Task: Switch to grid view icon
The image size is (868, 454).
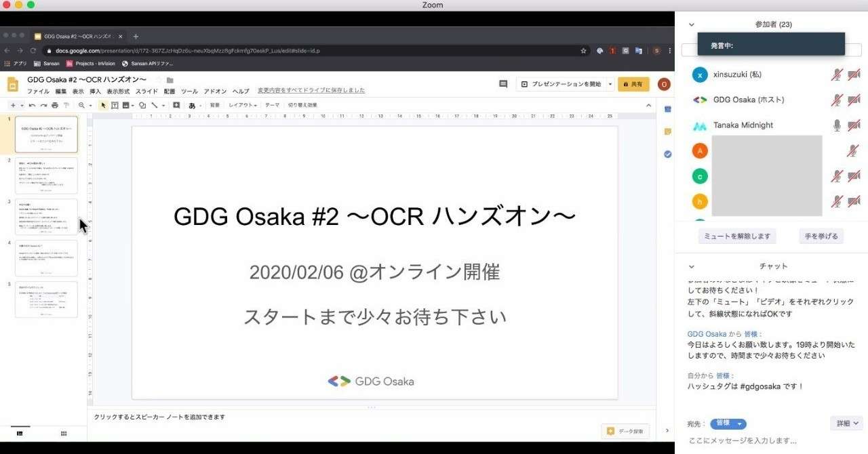Action: pos(64,433)
